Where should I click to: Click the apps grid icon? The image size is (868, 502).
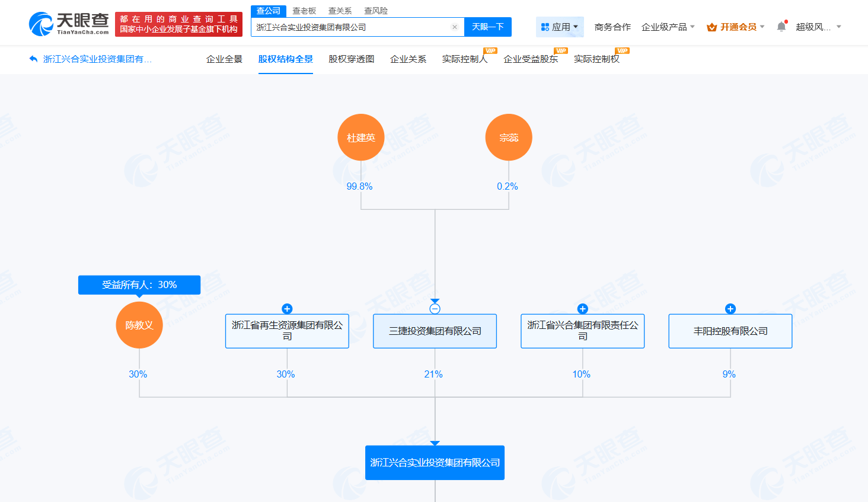(545, 27)
